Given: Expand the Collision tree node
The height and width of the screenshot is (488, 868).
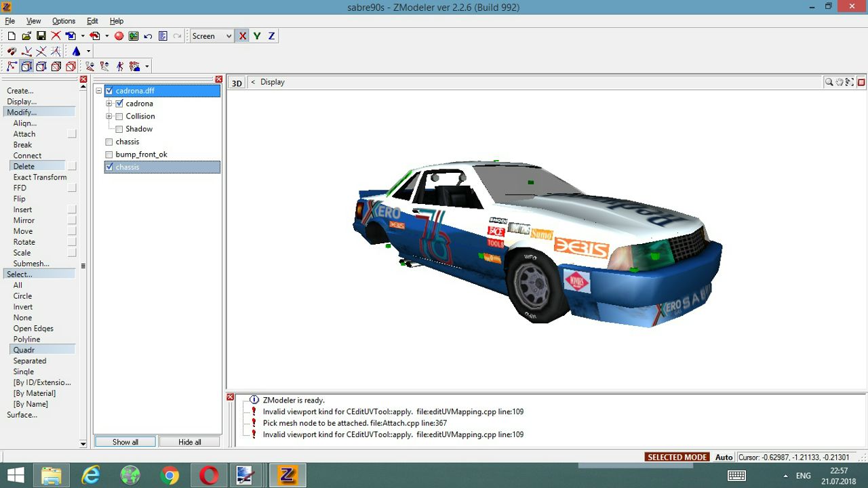Looking at the screenshot, I should tap(109, 117).
